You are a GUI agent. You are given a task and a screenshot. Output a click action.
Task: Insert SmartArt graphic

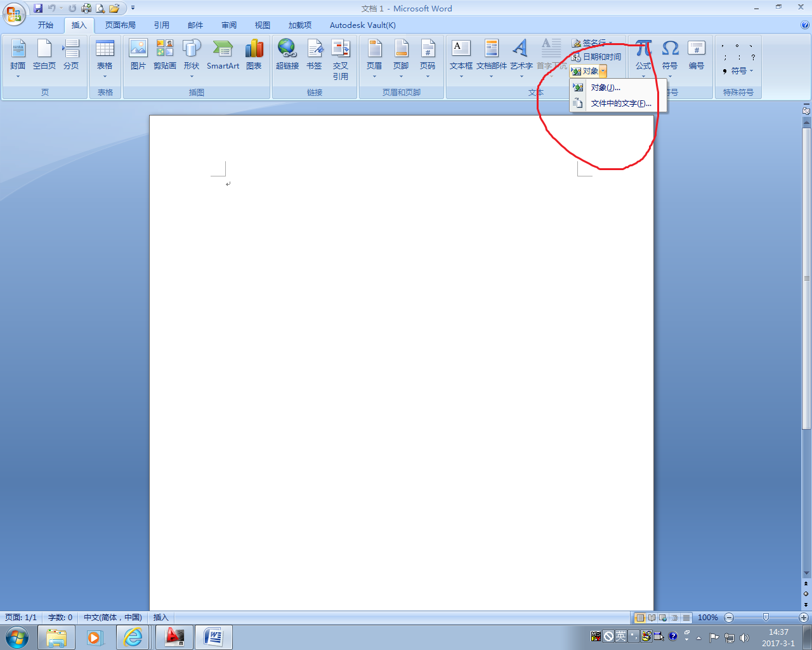[x=223, y=55]
